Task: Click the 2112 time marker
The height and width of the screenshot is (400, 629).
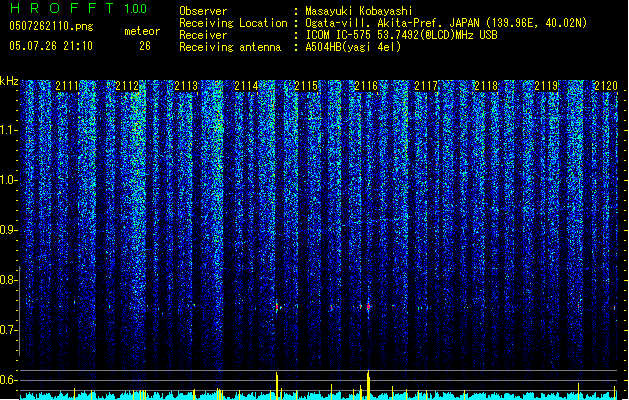Action: (x=127, y=86)
